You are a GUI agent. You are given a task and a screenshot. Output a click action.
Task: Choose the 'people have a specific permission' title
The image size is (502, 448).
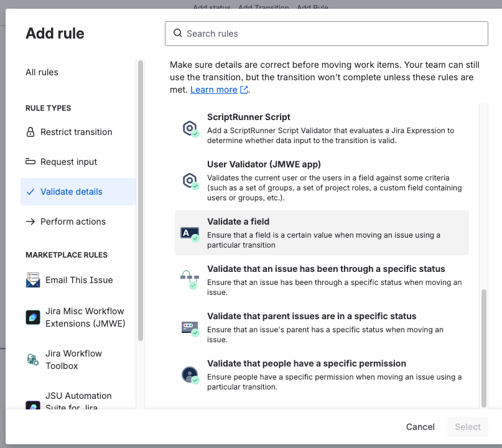click(307, 363)
